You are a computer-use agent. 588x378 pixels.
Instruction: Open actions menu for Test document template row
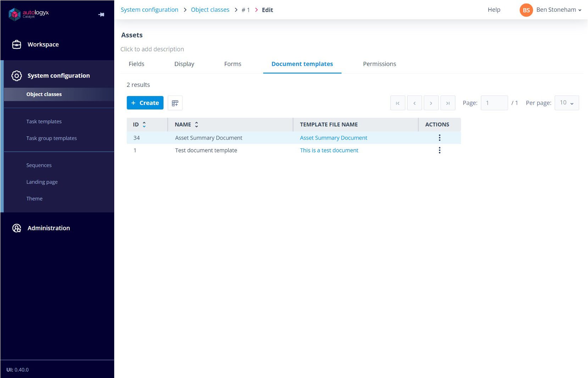point(439,150)
